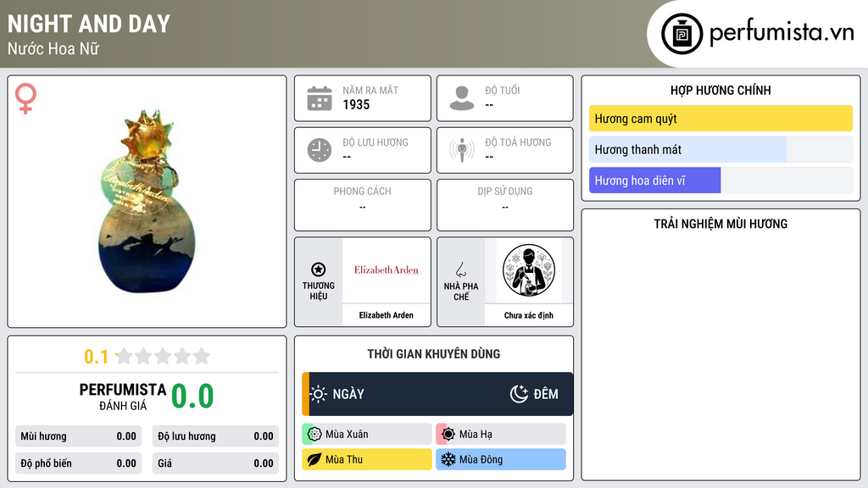
Task: Click the nose icon above Nhà pha chế
Action: 460,270
